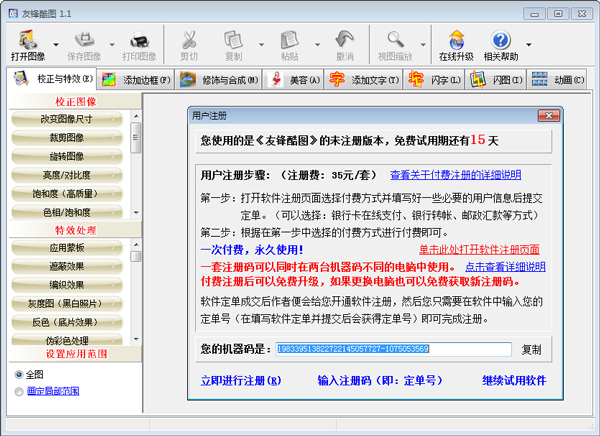Click the machine code input field
The width and height of the screenshot is (600, 436).
click(393, 349)
